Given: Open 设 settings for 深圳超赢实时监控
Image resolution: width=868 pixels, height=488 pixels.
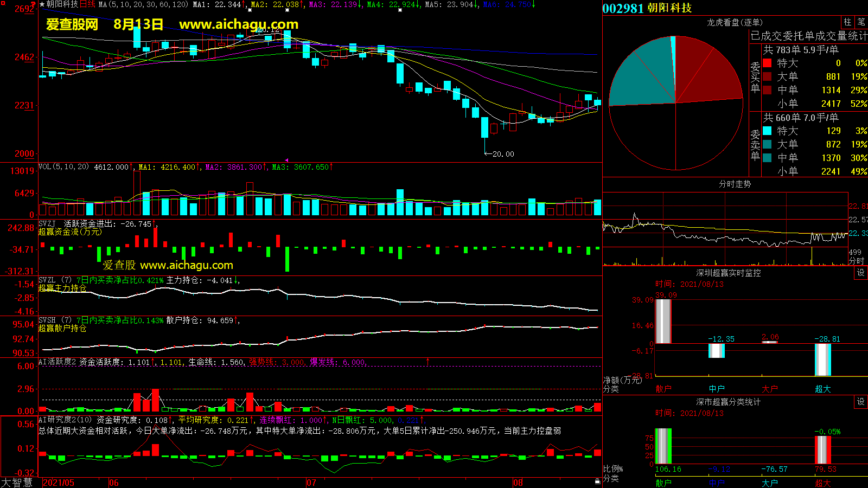Looking at the screenshot, I should 861,273.
